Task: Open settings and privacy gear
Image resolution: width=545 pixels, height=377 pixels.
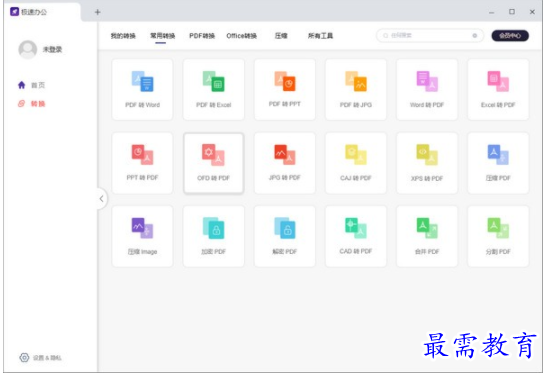Action: coord(24,357)
